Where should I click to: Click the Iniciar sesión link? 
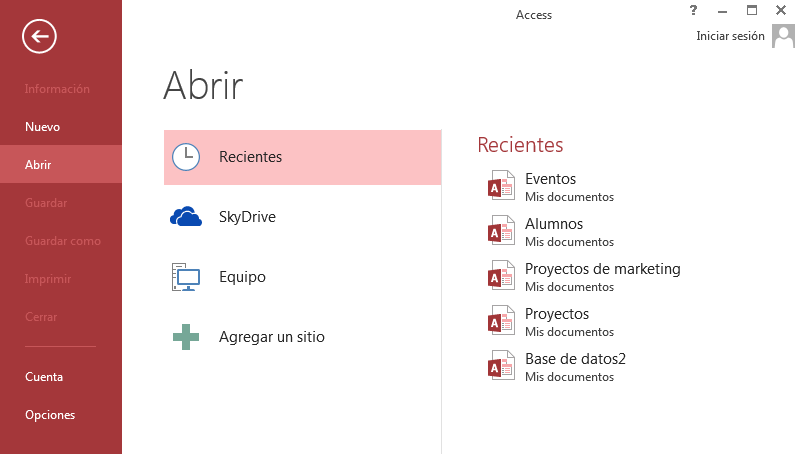pos(730,36)
